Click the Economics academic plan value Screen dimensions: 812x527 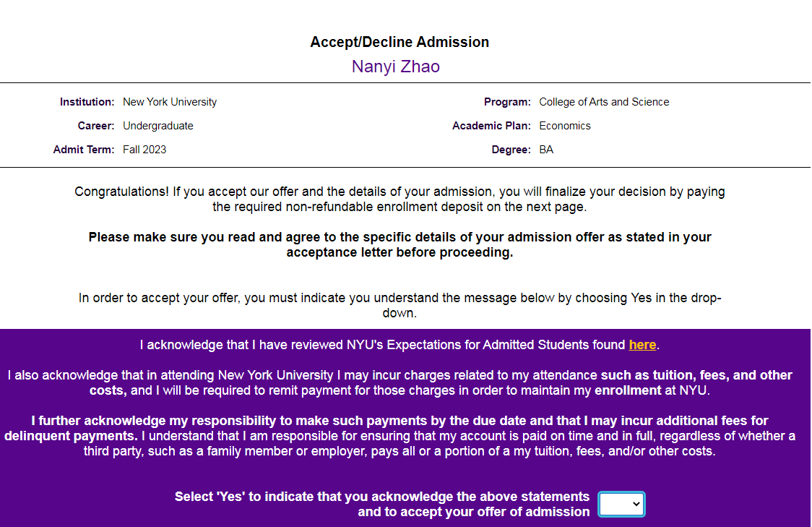pyautogui.click(x=564, y=126)
